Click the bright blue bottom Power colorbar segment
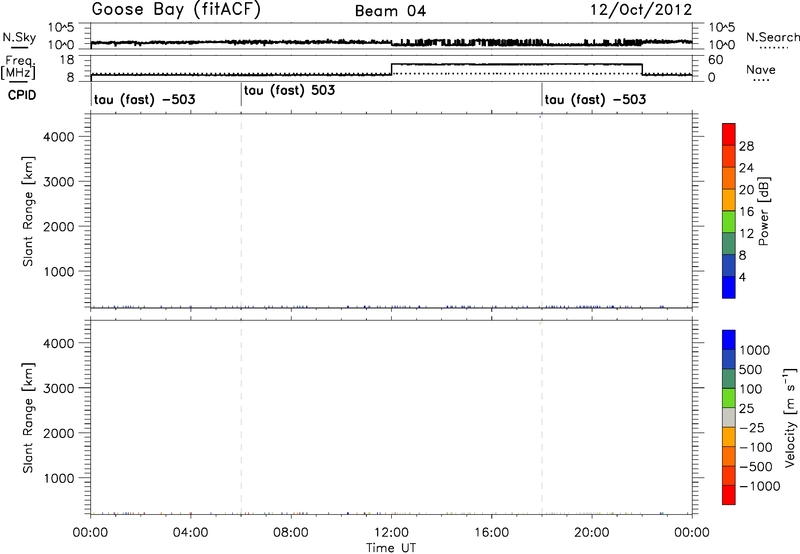Screen dimensions: 800x554 tap(729, 287)
